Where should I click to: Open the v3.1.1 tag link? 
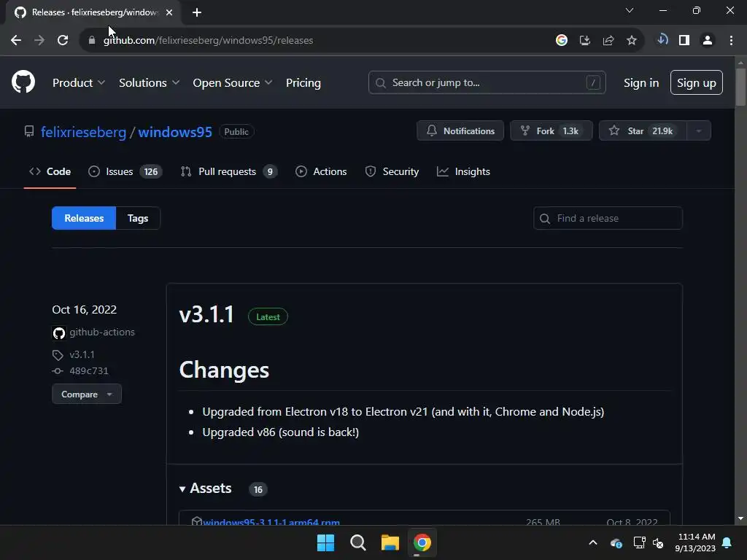click(82, 355)
